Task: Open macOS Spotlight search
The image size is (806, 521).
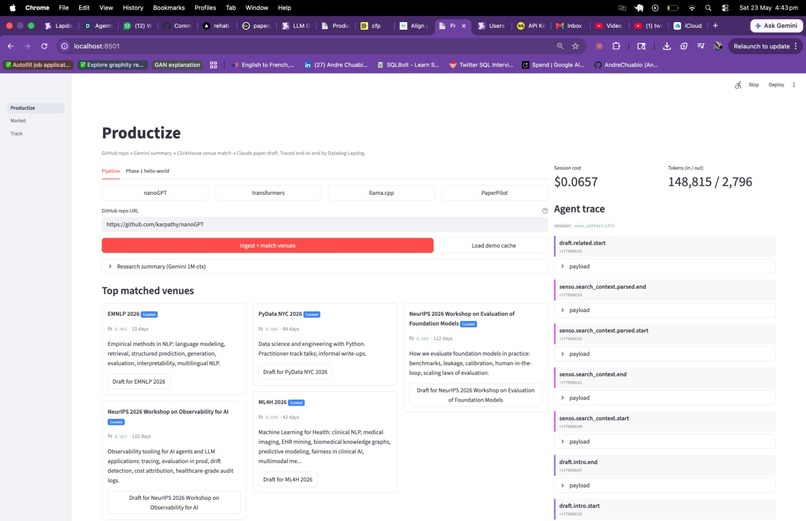Action: click(x=708, y=8)
